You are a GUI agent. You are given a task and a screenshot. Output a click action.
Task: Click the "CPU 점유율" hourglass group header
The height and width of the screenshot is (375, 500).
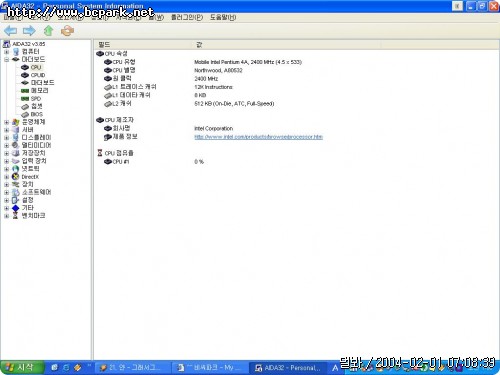pos(115,153)
